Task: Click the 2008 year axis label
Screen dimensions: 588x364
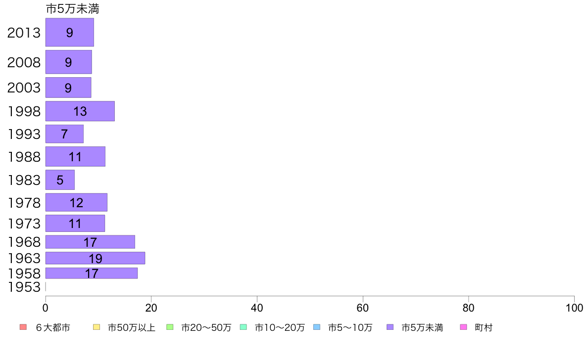Action: click(24, 62)
